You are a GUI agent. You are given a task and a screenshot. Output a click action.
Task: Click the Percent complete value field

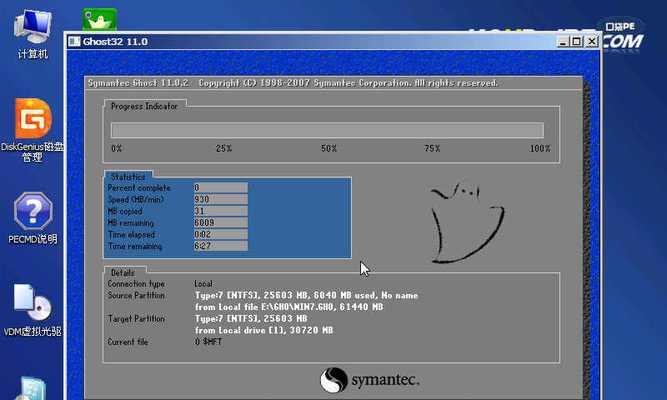point(220,188)
